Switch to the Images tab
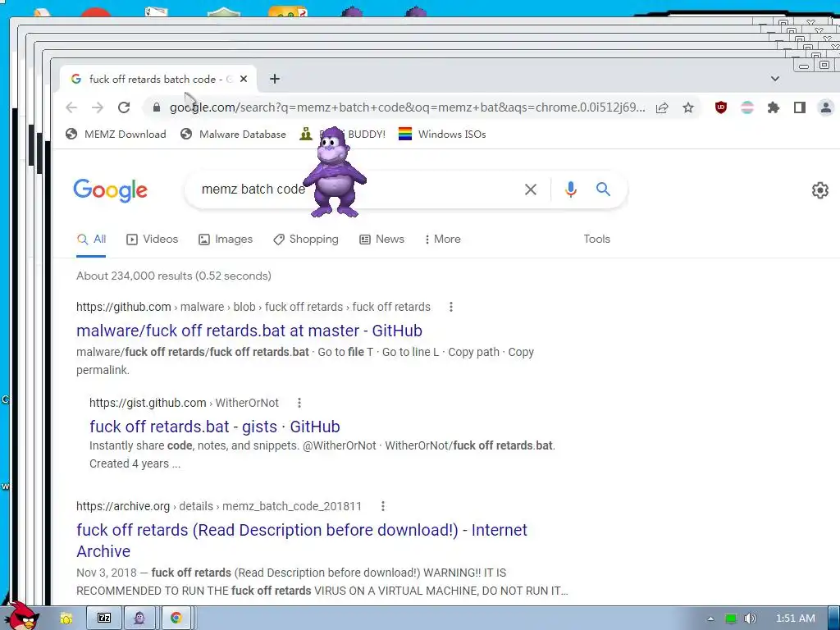Image resolution: width=840 pixels, height=630 pixels. click(226, 240)
